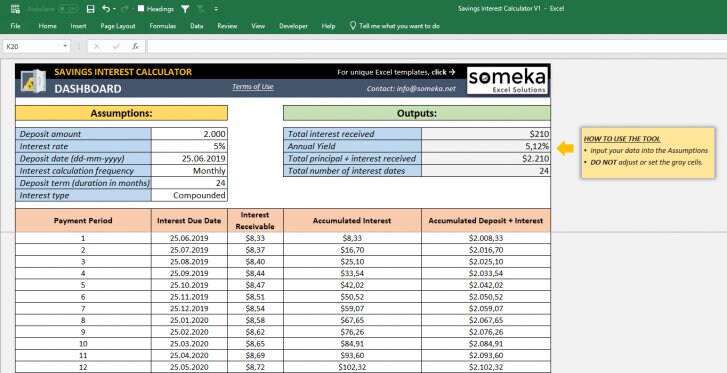Viewport: 727px width, 373px height.
Task: Open the Formulas ribbon tab
Action: point(163,26)
